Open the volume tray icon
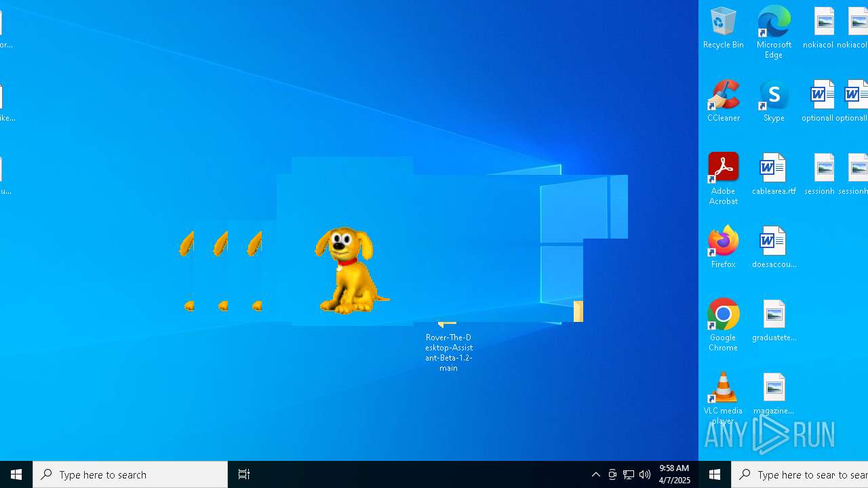Screen dimensions: 868x488 click(x=645, y=474)
